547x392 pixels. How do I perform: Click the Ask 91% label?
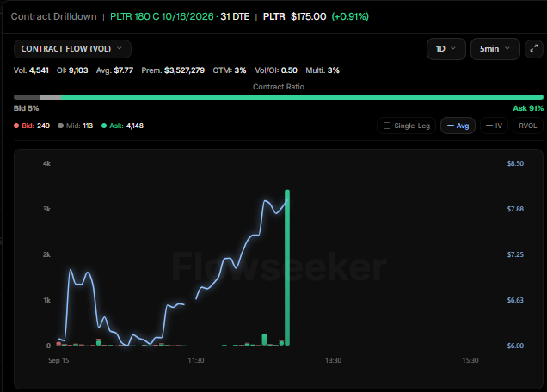528,108
